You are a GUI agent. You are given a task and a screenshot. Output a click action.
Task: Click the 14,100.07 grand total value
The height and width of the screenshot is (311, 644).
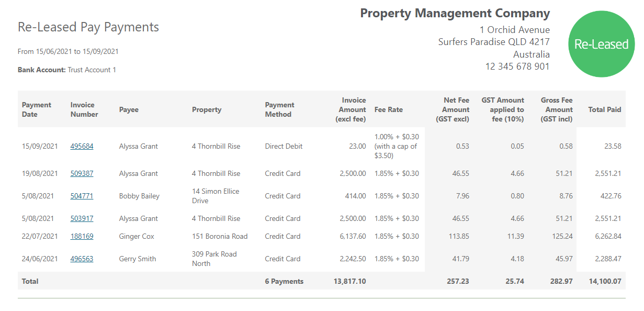click(x=604, y=281)
